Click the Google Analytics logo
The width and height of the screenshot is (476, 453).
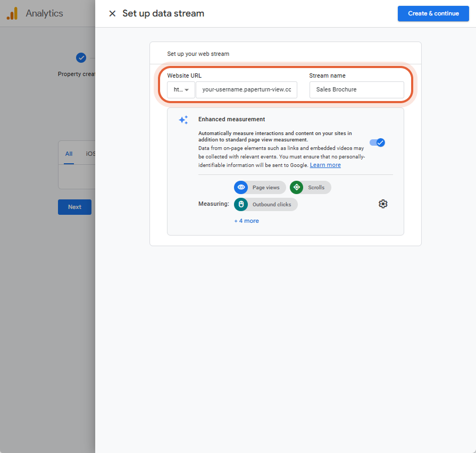[12, 14]
